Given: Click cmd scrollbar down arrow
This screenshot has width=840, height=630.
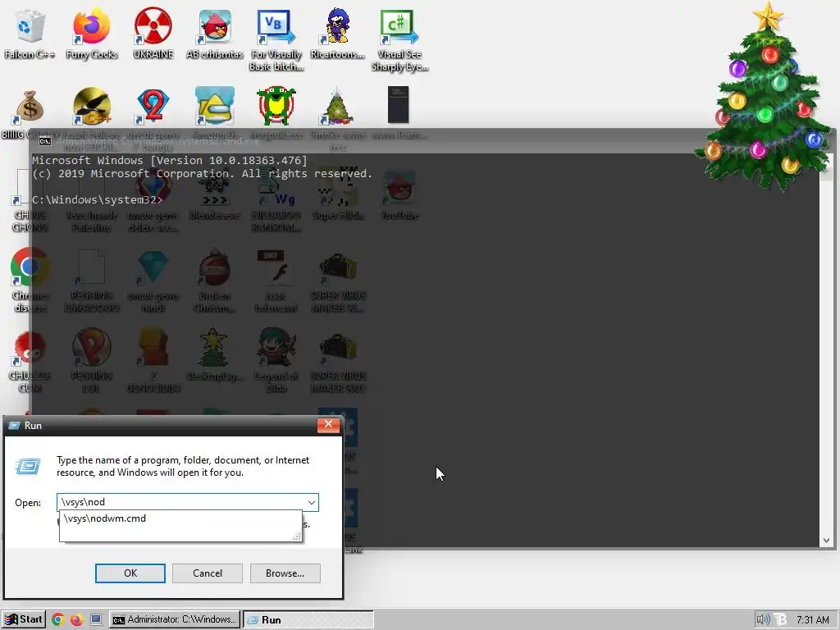Looking at the screenshot, I should coord(826,541).
